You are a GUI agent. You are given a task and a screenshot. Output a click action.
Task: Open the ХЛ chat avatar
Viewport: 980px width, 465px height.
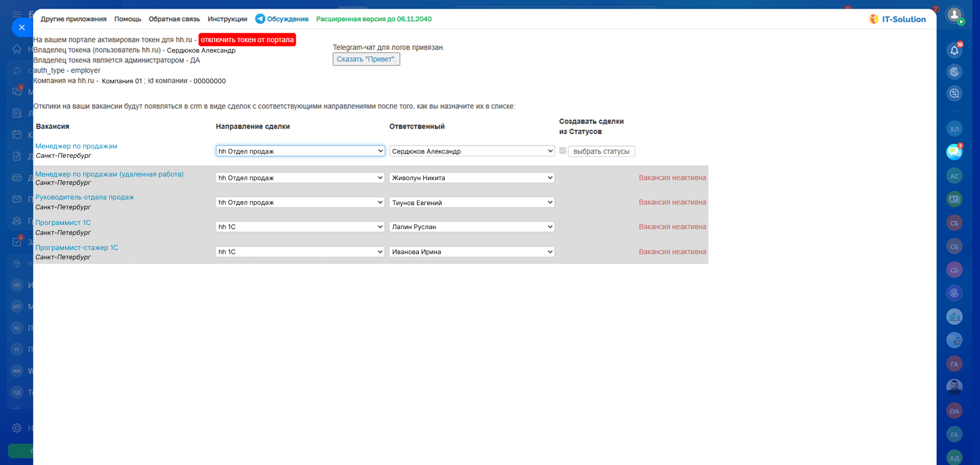(954, 129)
